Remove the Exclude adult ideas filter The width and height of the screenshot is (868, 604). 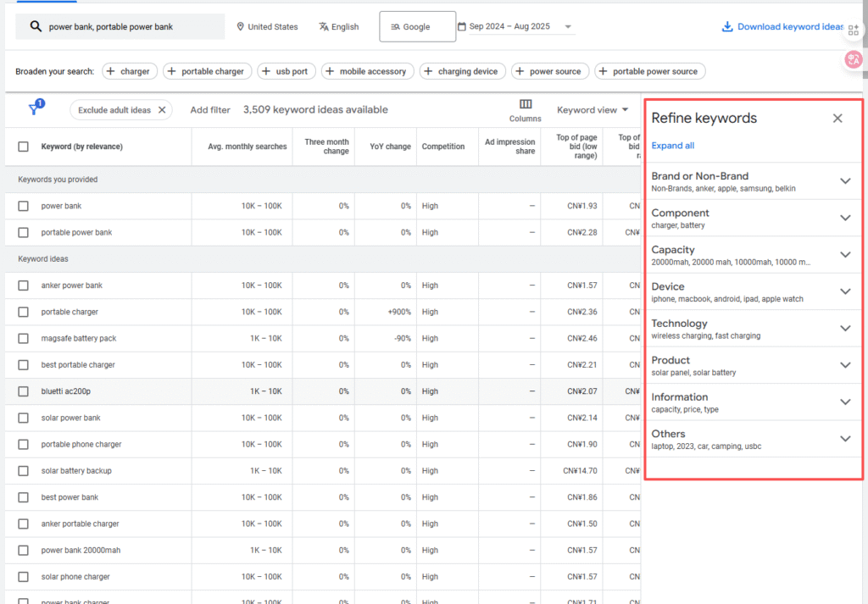[162, 110]
